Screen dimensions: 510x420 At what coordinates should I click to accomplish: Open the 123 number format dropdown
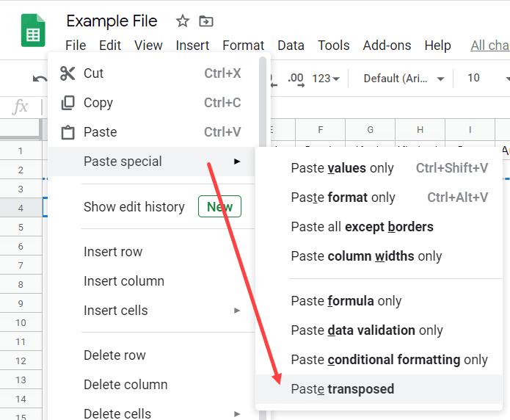[x=326, y=79]
